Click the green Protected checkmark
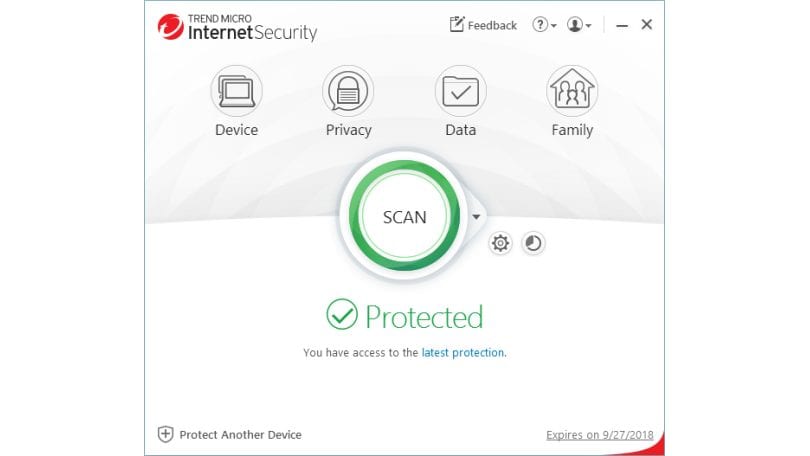 point(341,315)
